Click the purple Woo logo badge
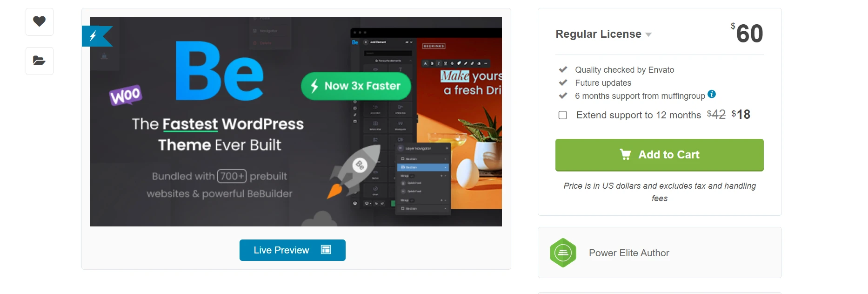 (x=126, y=96)
